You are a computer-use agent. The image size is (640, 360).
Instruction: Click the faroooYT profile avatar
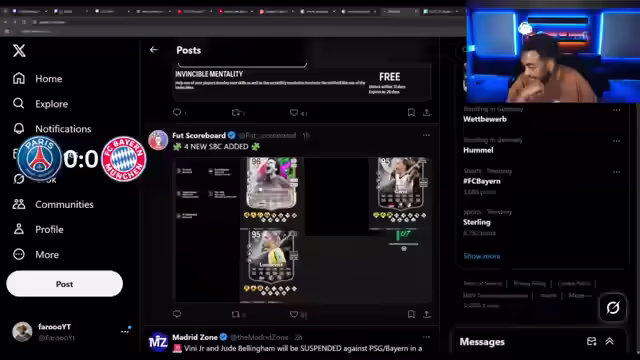[22, 331]
